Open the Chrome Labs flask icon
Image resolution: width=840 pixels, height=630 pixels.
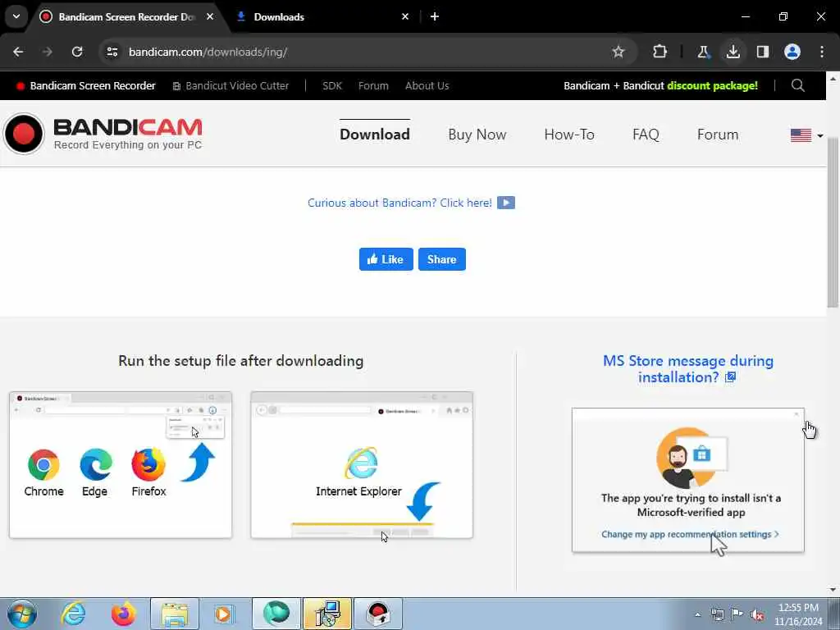click(703, 52)
